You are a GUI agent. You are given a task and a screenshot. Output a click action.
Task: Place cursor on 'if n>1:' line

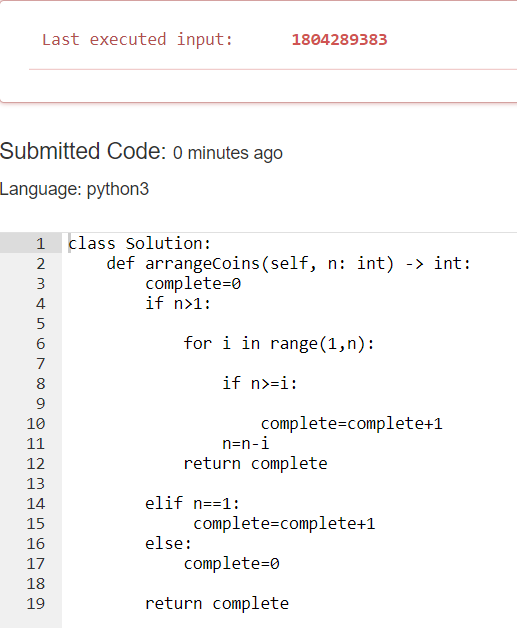point(178,304)
